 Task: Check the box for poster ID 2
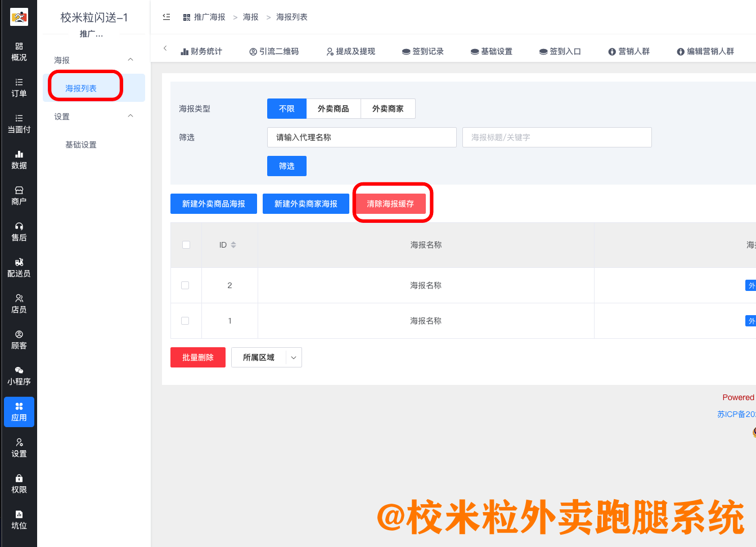click(185, 285)
